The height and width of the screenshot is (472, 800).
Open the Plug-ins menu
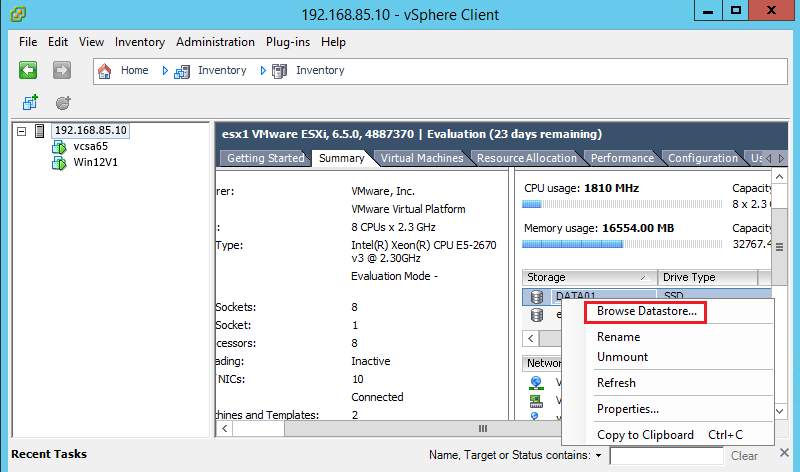point(288,42)
